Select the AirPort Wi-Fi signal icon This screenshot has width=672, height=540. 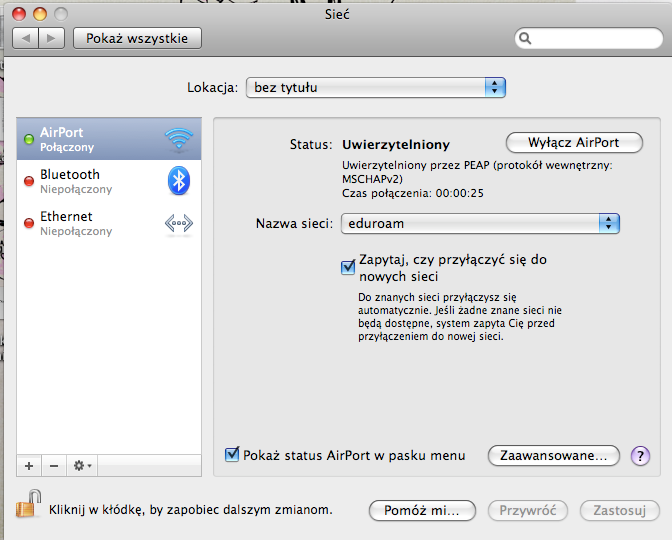click(179, 139)
